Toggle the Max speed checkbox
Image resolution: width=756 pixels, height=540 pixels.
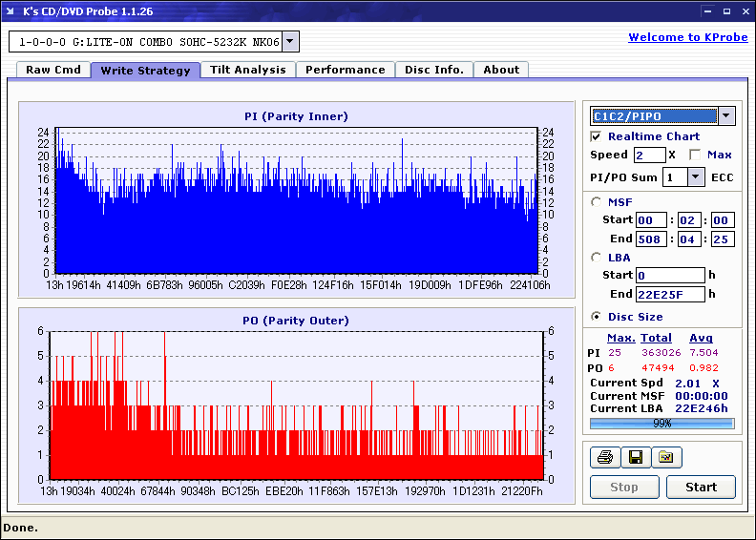[x=695, y=155]
